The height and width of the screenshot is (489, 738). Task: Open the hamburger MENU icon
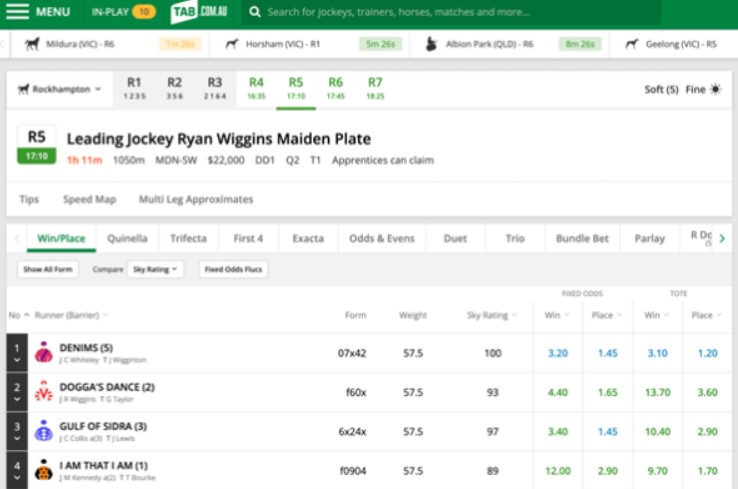(18, 12)
